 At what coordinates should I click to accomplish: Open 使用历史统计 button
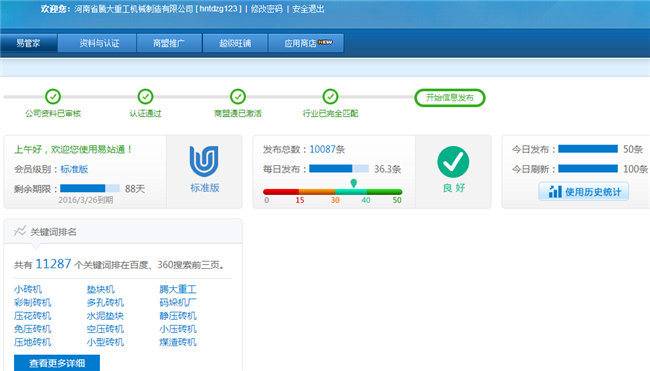(584, 192)
